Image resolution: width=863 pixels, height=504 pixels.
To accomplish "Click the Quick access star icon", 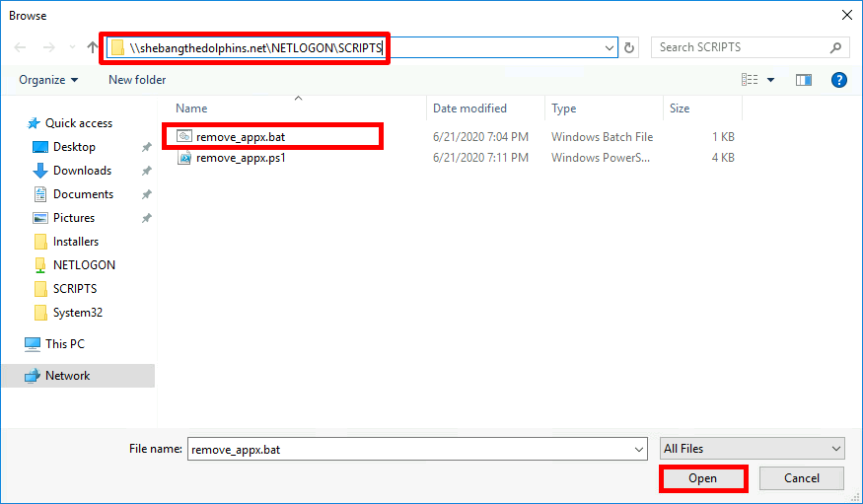I will coord(34,123).
